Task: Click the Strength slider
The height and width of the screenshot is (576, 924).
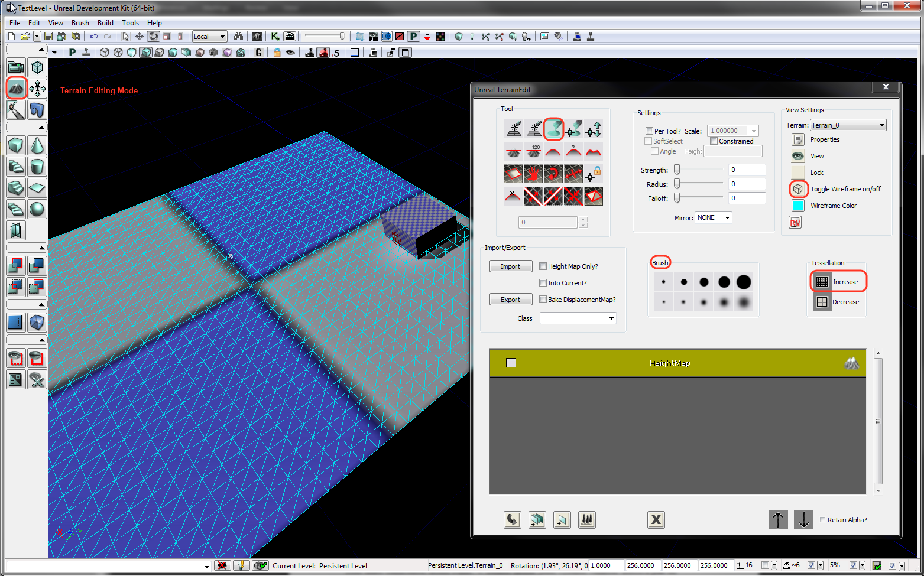Action: [699, 170]
